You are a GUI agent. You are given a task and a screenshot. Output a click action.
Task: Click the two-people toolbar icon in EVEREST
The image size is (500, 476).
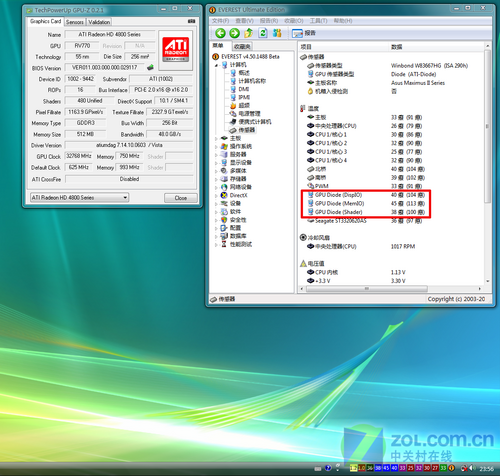click(277, 33)
